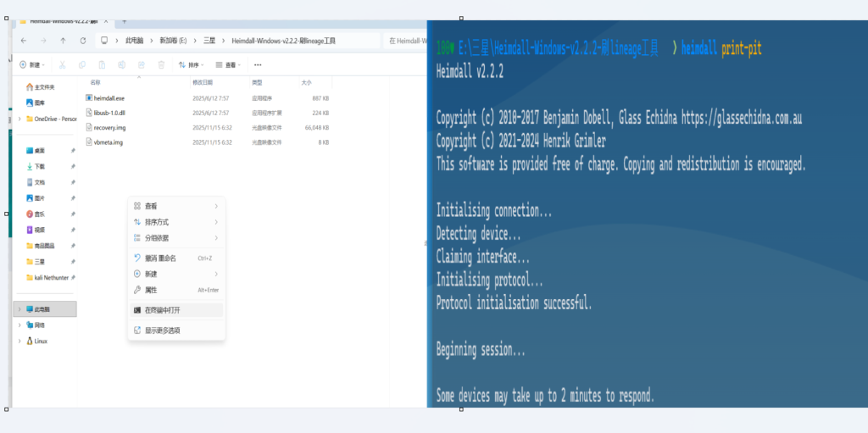Open the three-dot more options menu
Image resolution: width=868 pixels, height=433 pixels.
258,64
